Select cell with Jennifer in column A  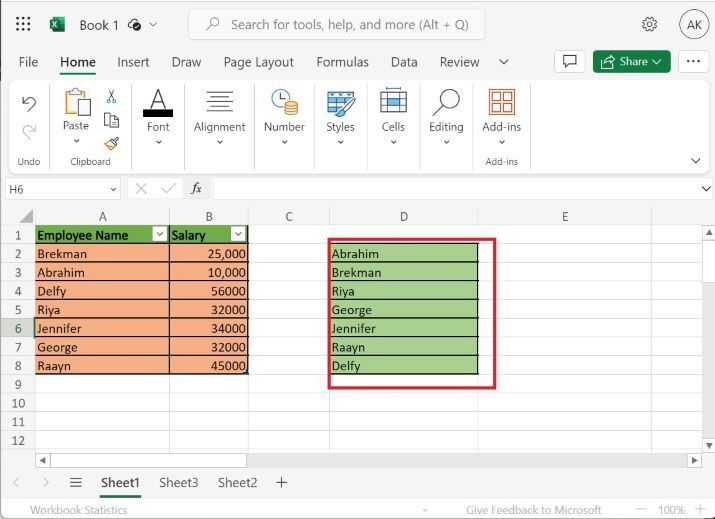tap(102, 328)
